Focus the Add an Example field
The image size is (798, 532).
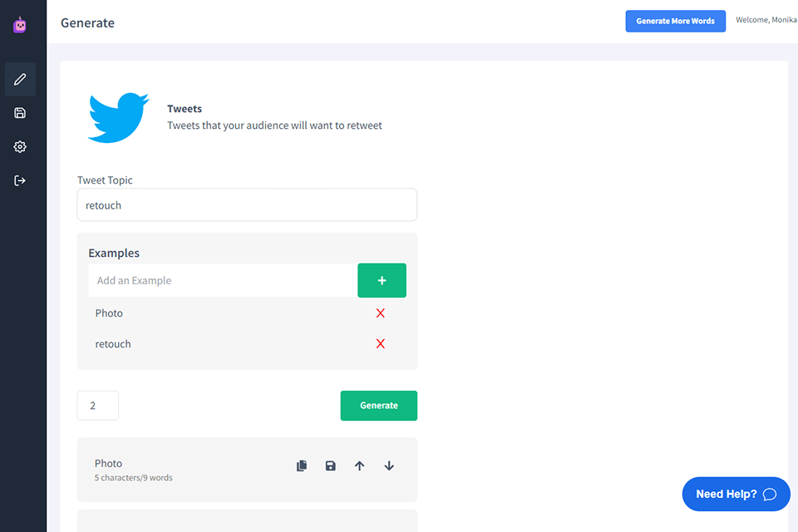click(x=223, y=280)
